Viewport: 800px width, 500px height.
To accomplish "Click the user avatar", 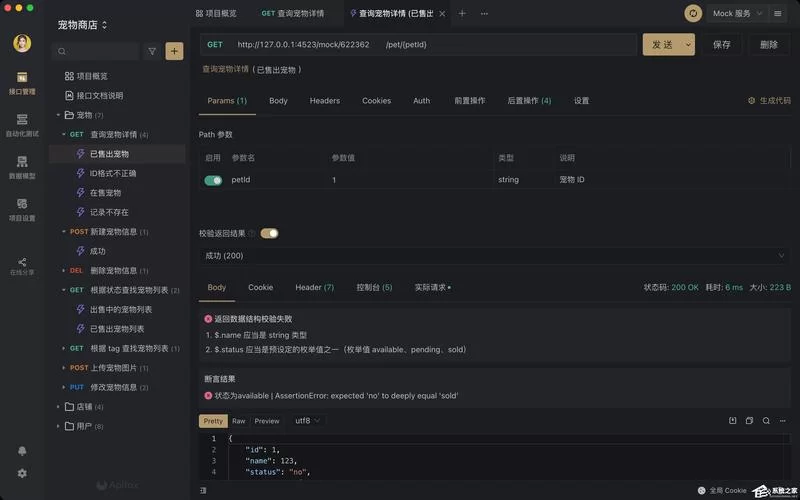I will pyautogui.click(x=22, y=43).
